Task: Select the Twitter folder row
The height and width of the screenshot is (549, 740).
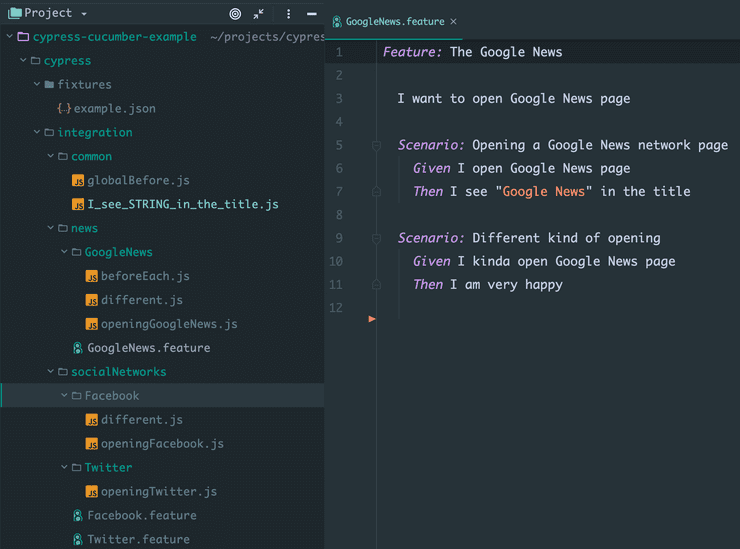Action: (162, 467)
